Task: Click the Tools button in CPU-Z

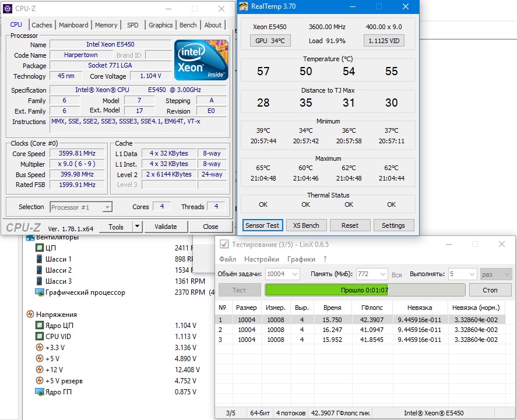Action: coord(116,227)
